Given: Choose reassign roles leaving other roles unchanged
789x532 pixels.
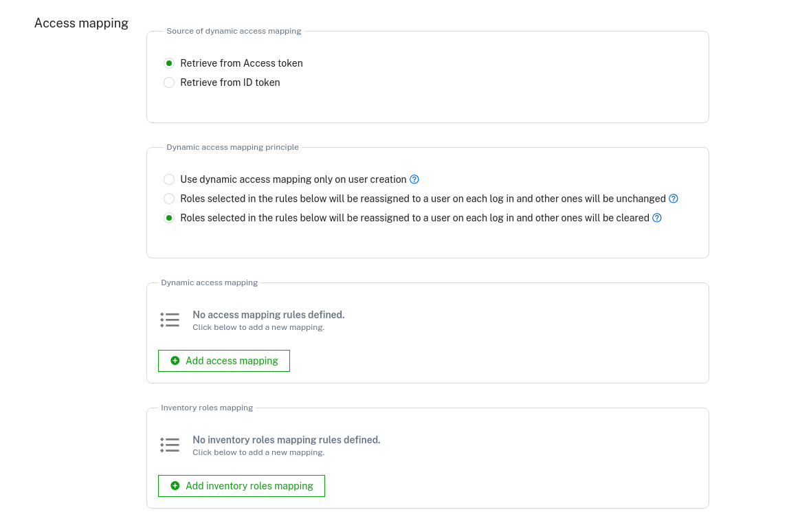Looking at the screenshot, I should tap(169, 199).
